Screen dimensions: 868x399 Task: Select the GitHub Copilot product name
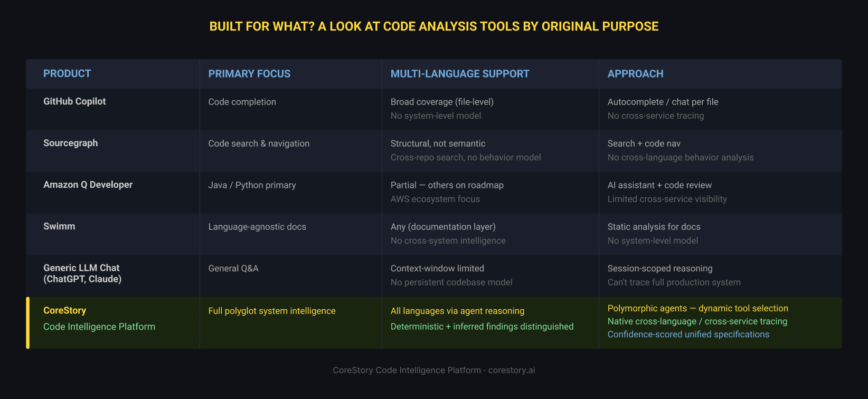coord(74,101)
